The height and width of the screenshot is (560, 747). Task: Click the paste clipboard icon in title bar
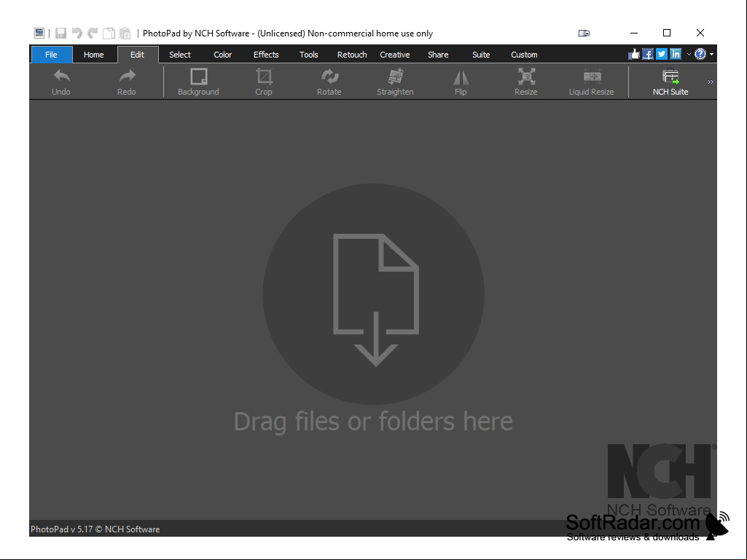coord(125,33)
